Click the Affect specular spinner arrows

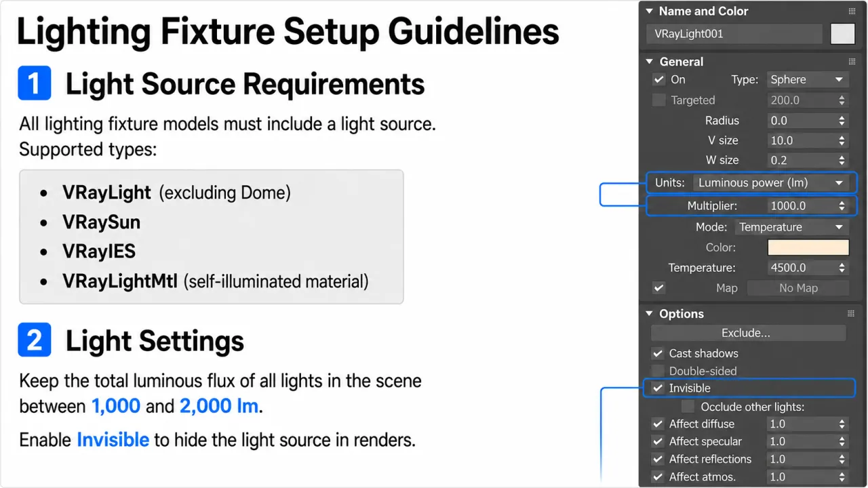pyautogui.click(x=842, y=442)
